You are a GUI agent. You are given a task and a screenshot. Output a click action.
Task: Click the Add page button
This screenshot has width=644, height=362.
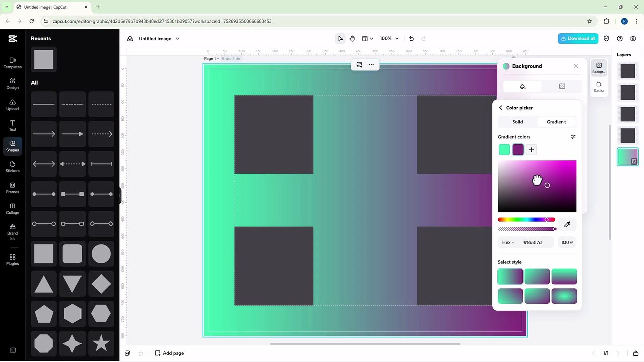[169, 353]
